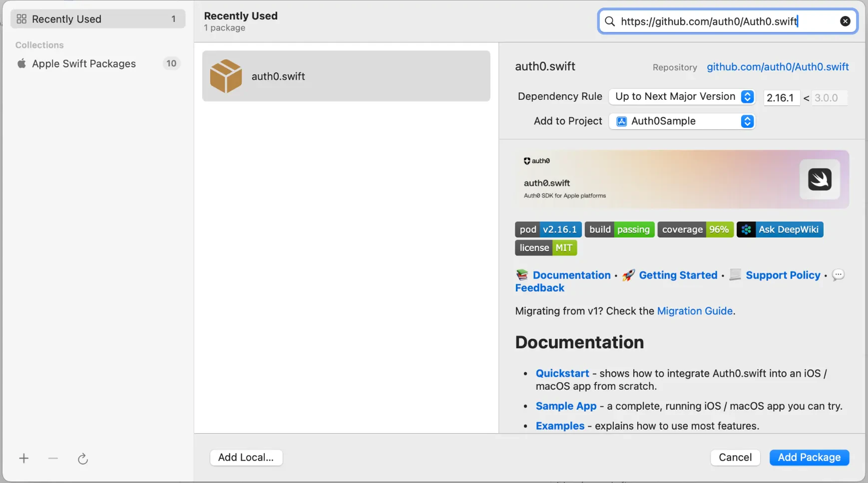
Task: Open the Documentation link with books icon
Action: point(571,275)
